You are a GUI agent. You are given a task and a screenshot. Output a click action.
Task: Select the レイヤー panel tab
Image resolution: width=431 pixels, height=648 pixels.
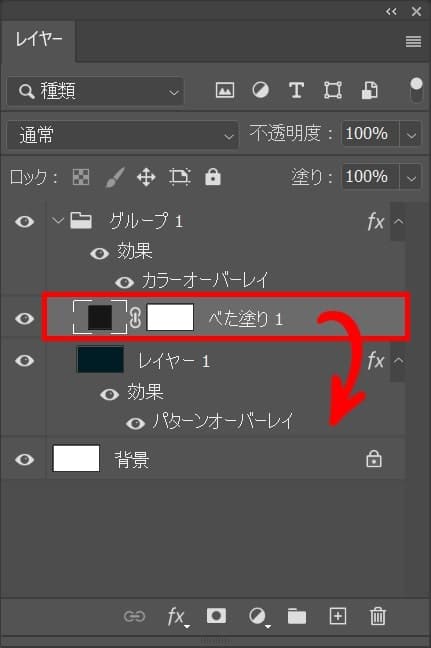click(x=38, y=40)
